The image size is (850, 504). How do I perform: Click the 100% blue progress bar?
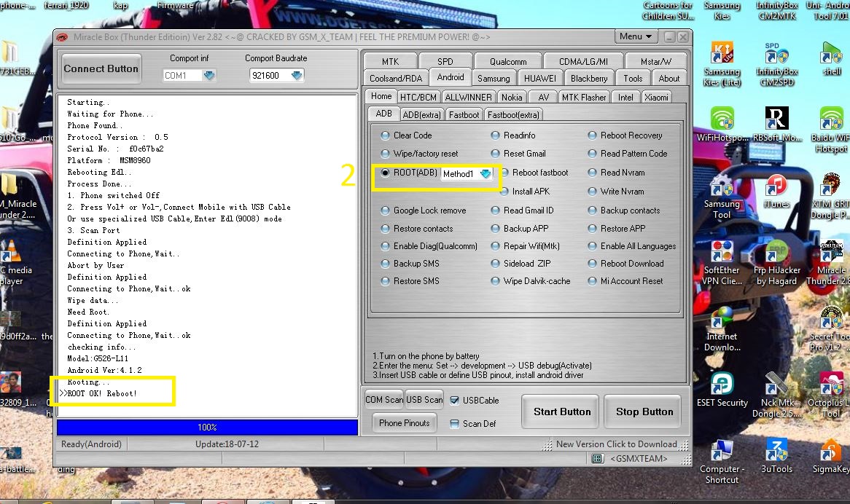[207, 428]
